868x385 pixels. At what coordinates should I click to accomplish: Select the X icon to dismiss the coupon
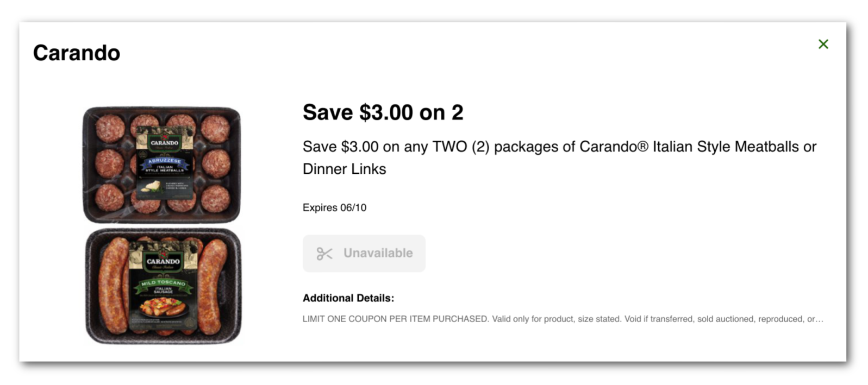click(822, 44)
